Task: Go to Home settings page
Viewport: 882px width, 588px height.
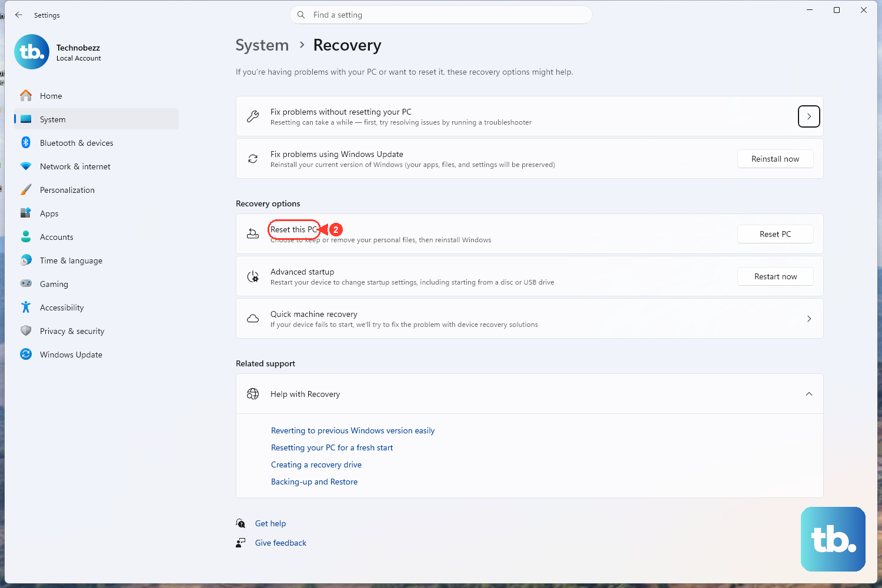Action: pyautogui.click(x=96, y=95)
